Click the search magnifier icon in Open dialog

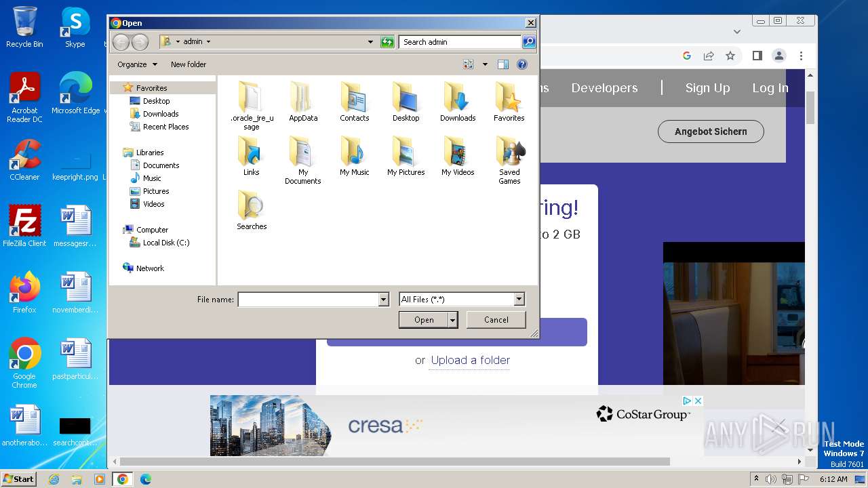pyautogui.click(x=529, y=42)
